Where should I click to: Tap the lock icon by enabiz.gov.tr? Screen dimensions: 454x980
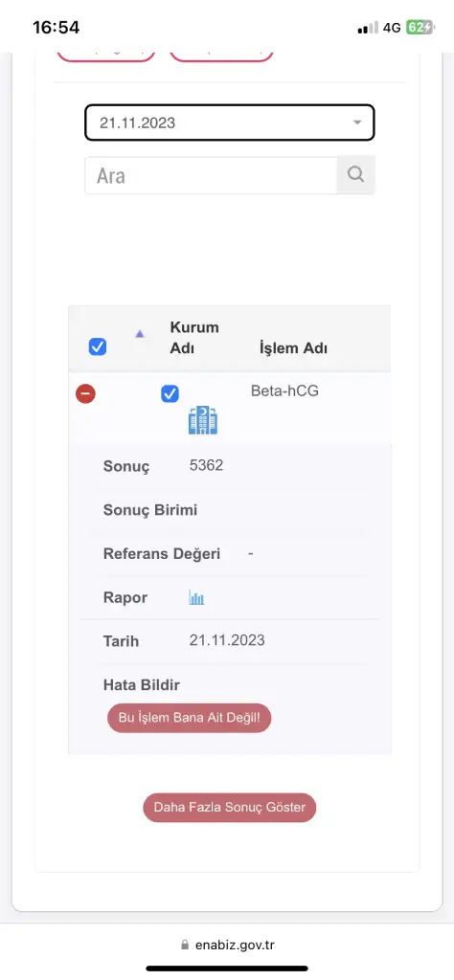point(184,945)
